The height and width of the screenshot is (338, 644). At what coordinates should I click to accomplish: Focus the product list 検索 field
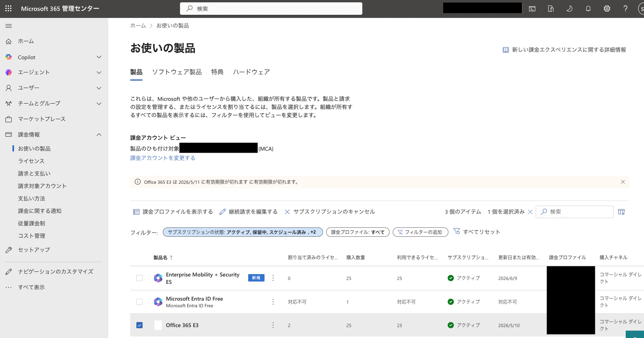pyautogui.click(x=575, y=212)
